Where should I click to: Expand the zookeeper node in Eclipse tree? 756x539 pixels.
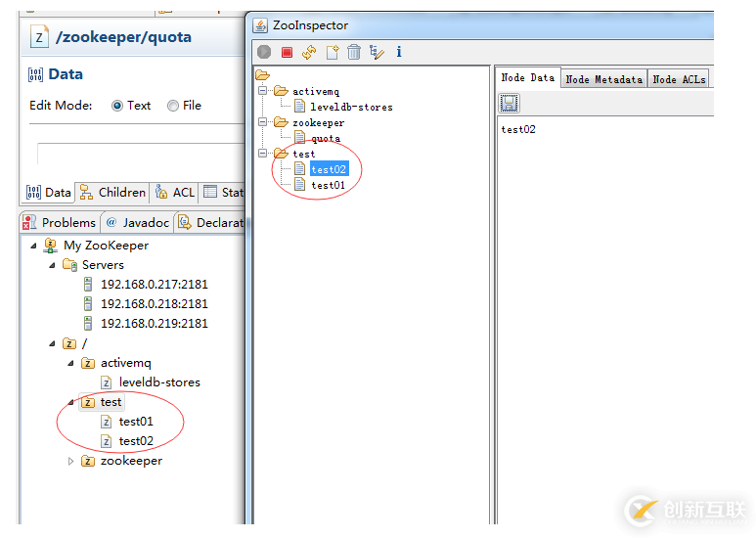pos(70,461)
